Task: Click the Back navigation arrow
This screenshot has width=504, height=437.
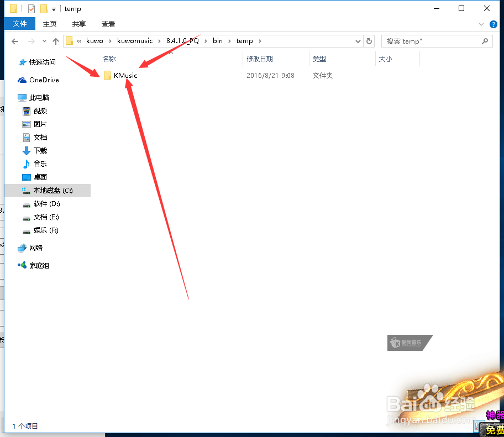Action: (x=15, y=41)
